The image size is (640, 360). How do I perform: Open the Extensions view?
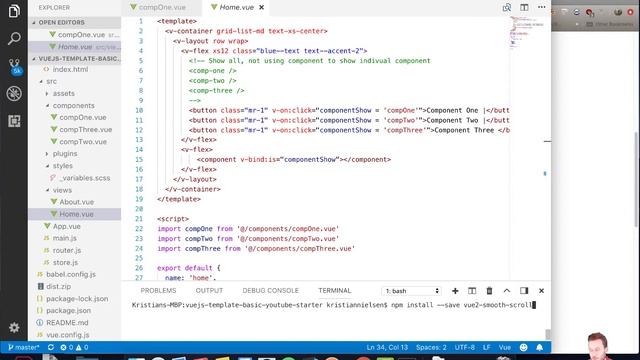(14, 121)
